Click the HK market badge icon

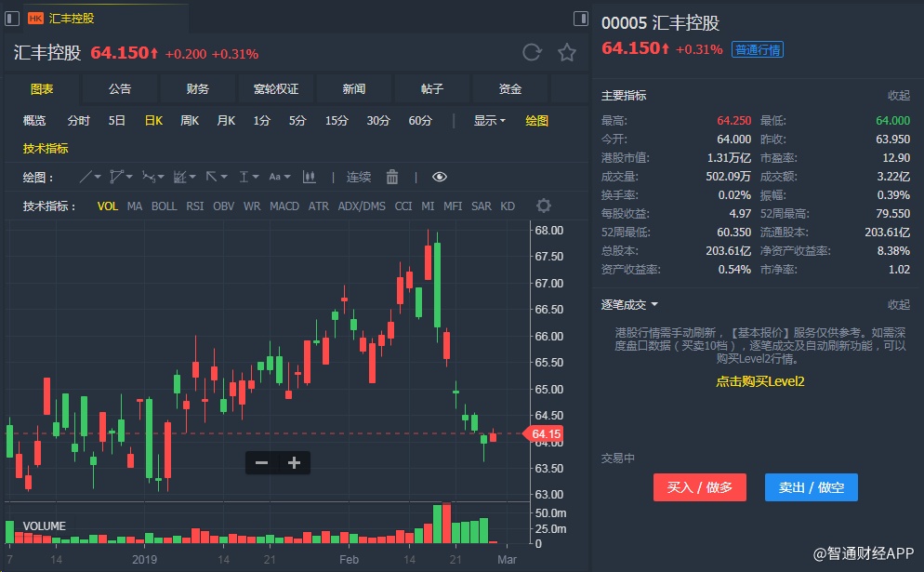[35, 19]
